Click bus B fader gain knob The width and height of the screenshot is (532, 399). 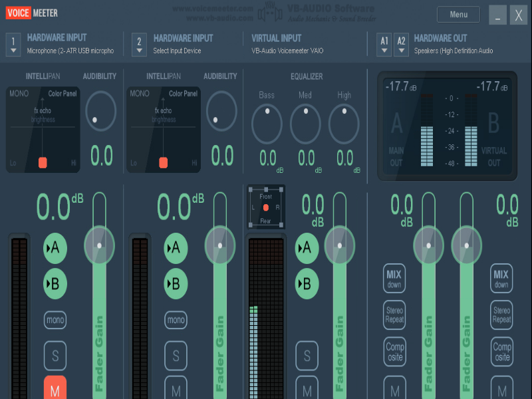coord(467,245)
